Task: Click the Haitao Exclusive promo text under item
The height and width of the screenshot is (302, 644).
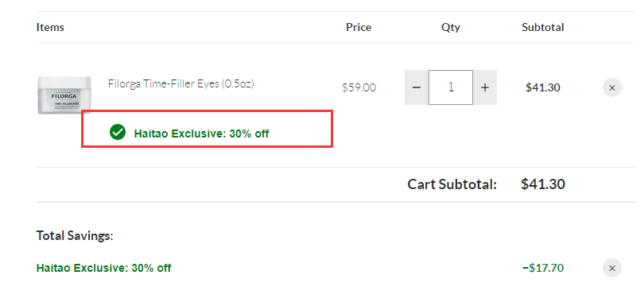Action: point(201,134)
